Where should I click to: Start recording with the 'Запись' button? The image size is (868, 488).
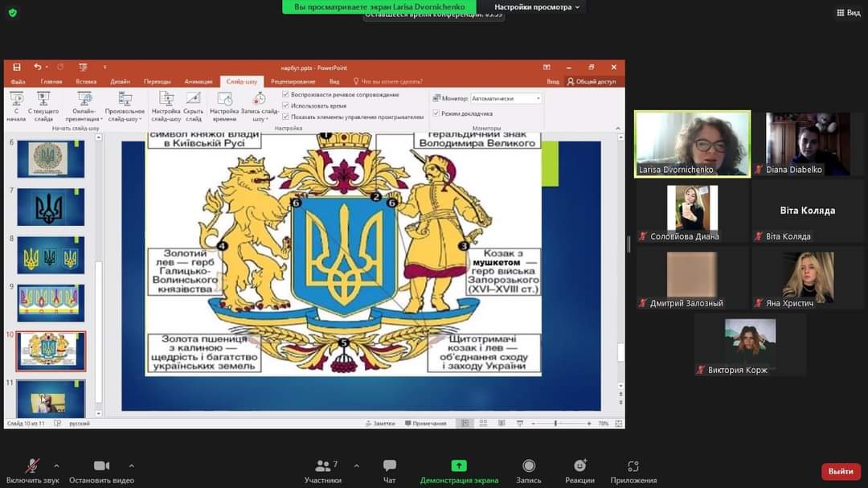(x=529, y=466)
